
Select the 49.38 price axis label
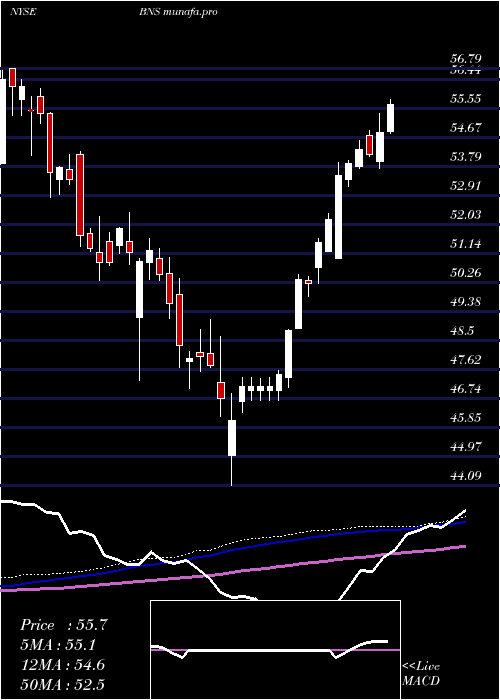click(x=466, y=302)
